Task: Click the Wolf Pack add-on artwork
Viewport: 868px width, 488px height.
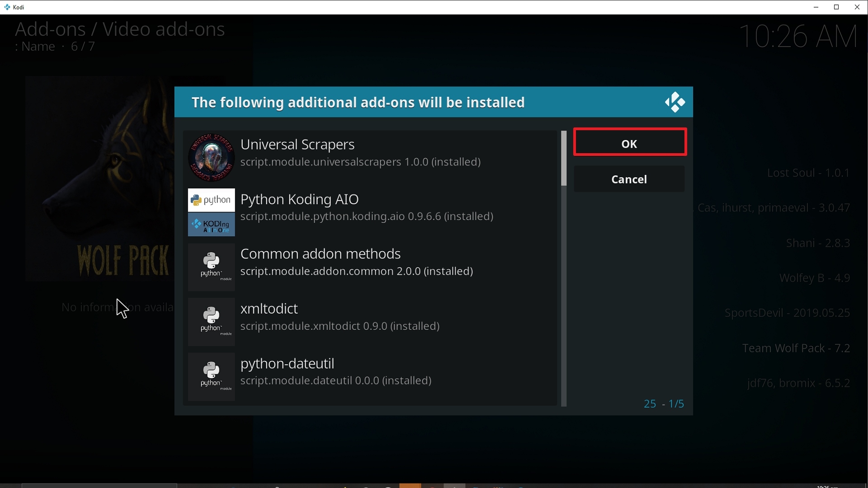Action: coord(99,178)
